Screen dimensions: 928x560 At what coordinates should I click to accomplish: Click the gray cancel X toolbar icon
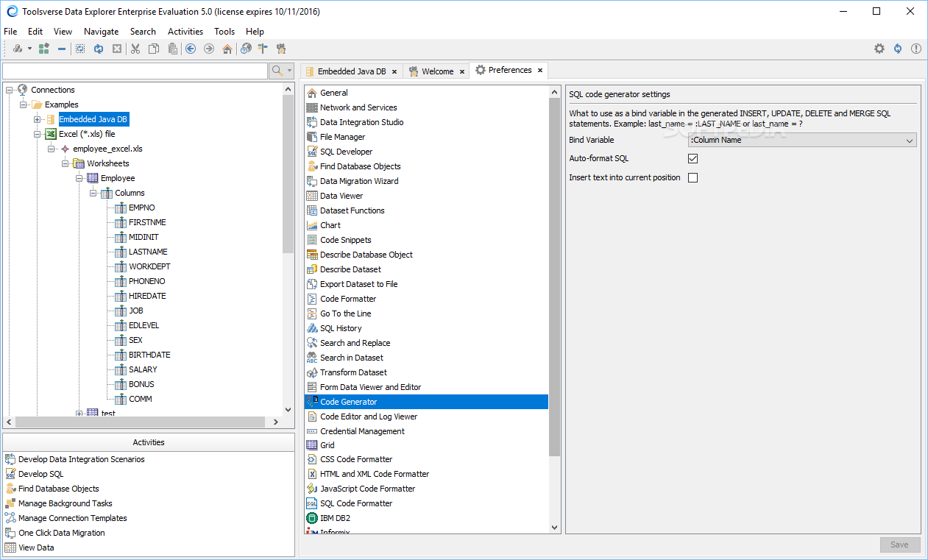[117, 49]
